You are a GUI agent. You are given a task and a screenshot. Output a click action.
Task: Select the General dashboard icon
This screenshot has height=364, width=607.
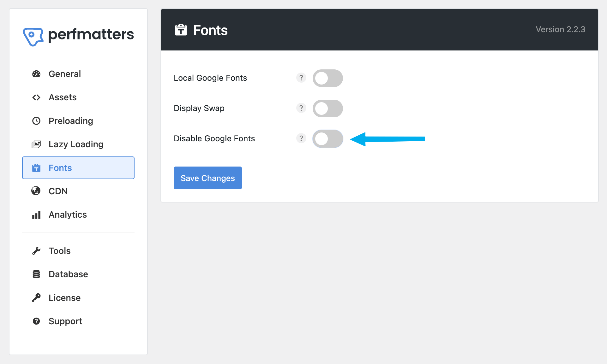[x=36, y=73]
